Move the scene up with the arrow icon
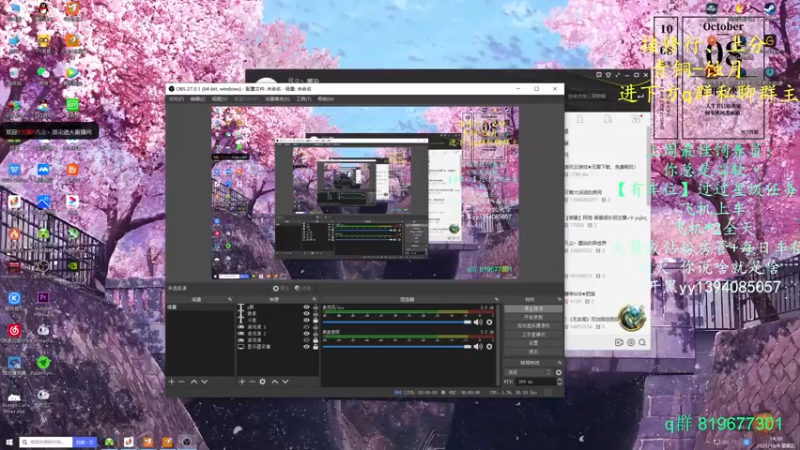This screenshot has width=800, height=450. coord(194,381)
